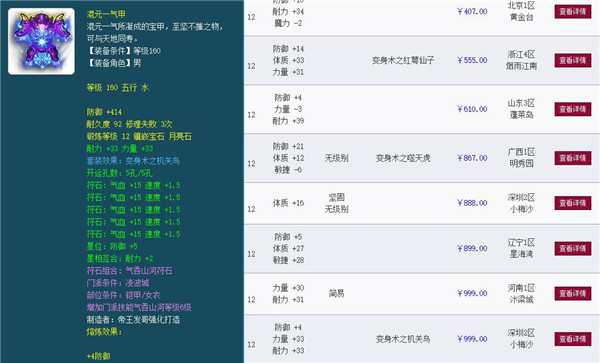Click the 防御 +414 stat line

point(104,112)
